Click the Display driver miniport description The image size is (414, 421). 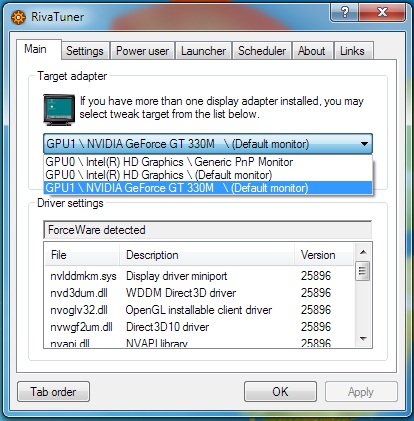point(177,276)
